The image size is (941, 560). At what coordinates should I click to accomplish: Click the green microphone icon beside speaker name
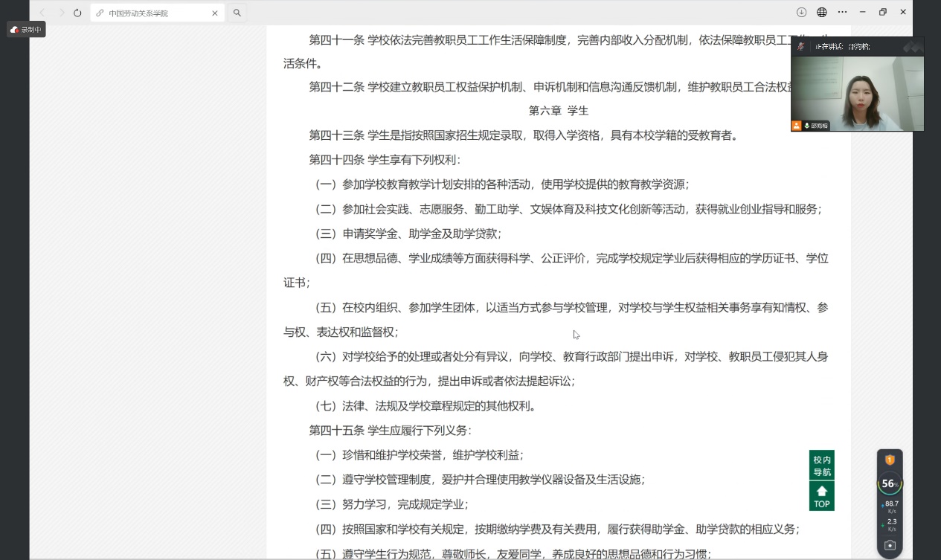[807, 126]
